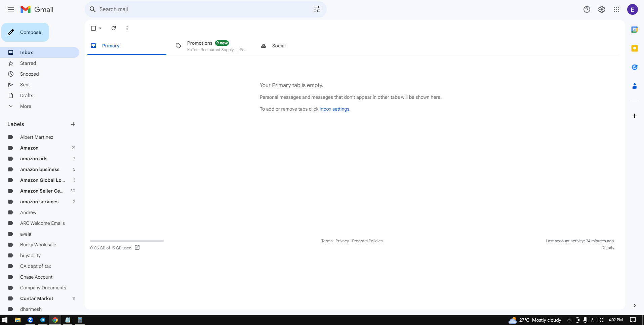
Task: Open the select dropdown arrow
Action: (x=100, y=28)
